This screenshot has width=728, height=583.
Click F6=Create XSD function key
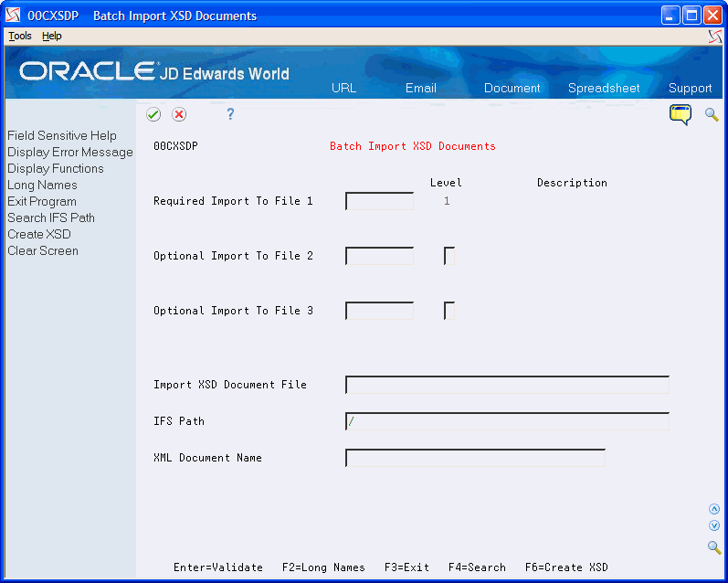click(x=566, y=567)
